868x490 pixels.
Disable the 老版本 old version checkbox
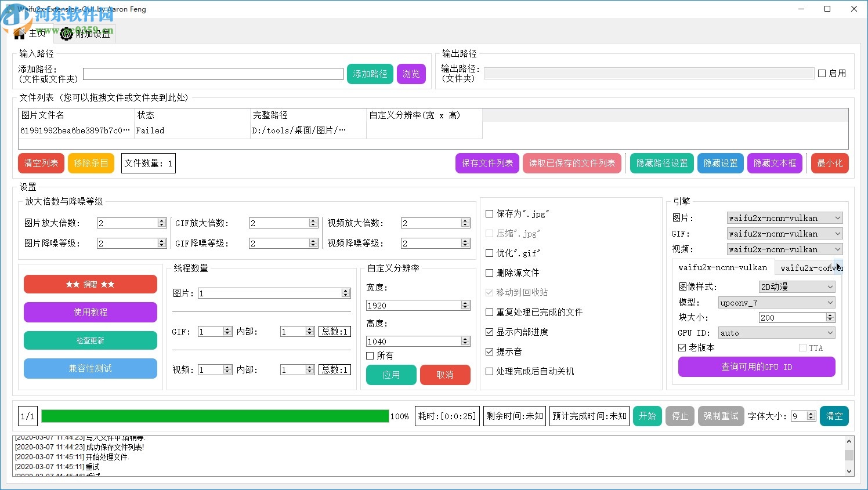tap(681, 347)
